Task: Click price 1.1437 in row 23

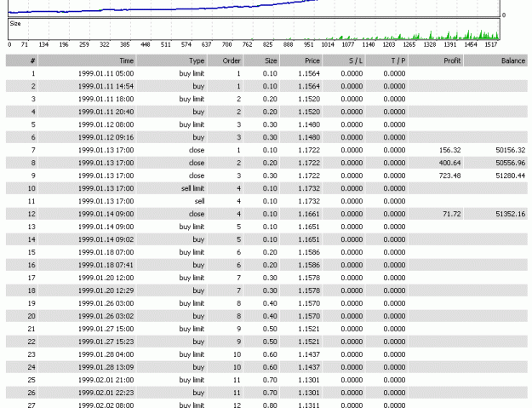Action: coord(309,354)
